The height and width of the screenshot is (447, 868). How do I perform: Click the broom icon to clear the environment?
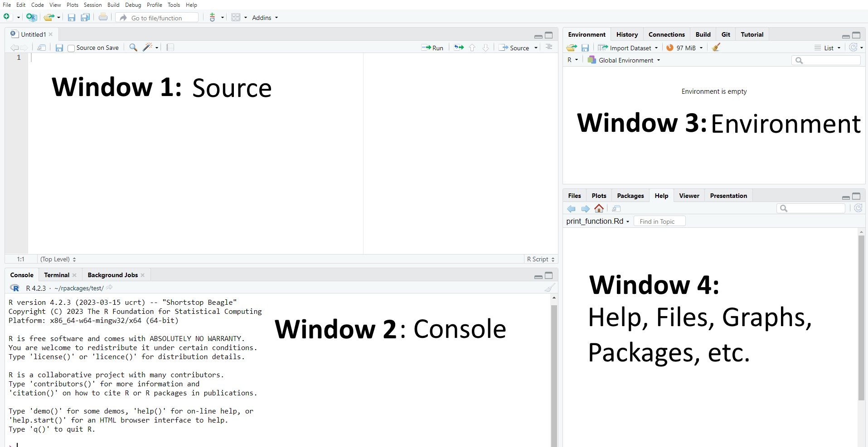point(716,48)
